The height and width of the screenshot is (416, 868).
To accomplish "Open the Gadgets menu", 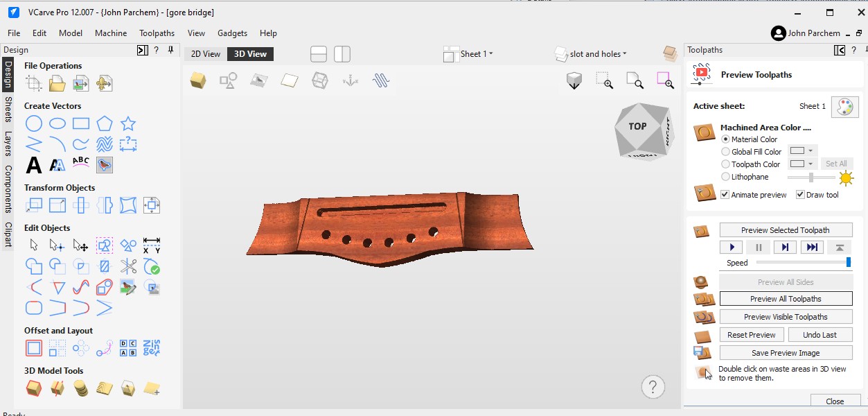I will point(232,33).
